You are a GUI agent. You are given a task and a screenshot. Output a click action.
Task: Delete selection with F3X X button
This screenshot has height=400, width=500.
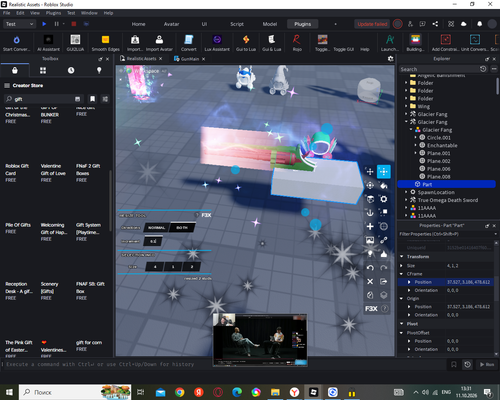(370, 281)
